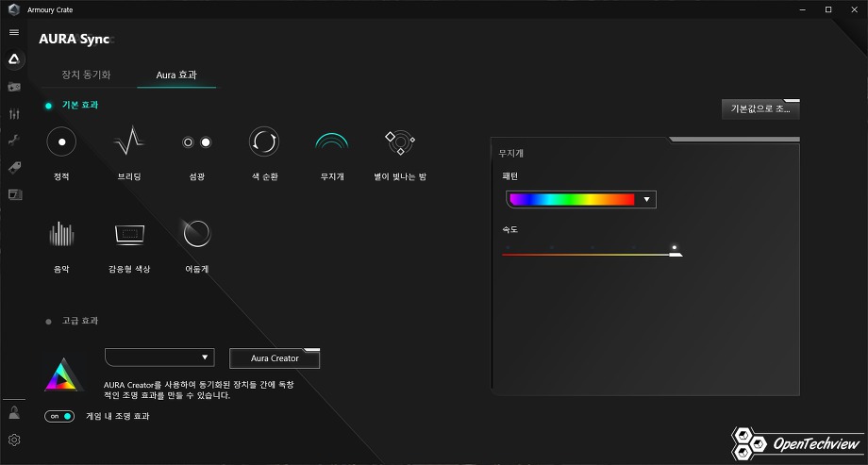Click the AURA Sync page heading

pos(76,40)
